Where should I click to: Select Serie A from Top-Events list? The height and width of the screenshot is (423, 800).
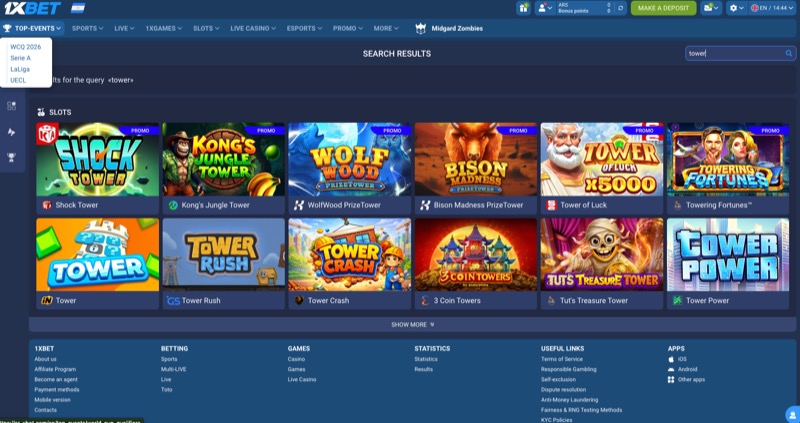pyautogui.click(x=20, y=58)
